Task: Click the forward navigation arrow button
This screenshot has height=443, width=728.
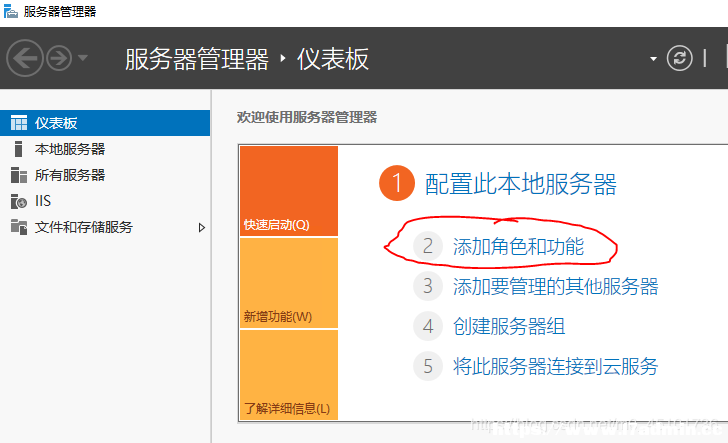Action: pyautogui.click(x=59, y=58)
